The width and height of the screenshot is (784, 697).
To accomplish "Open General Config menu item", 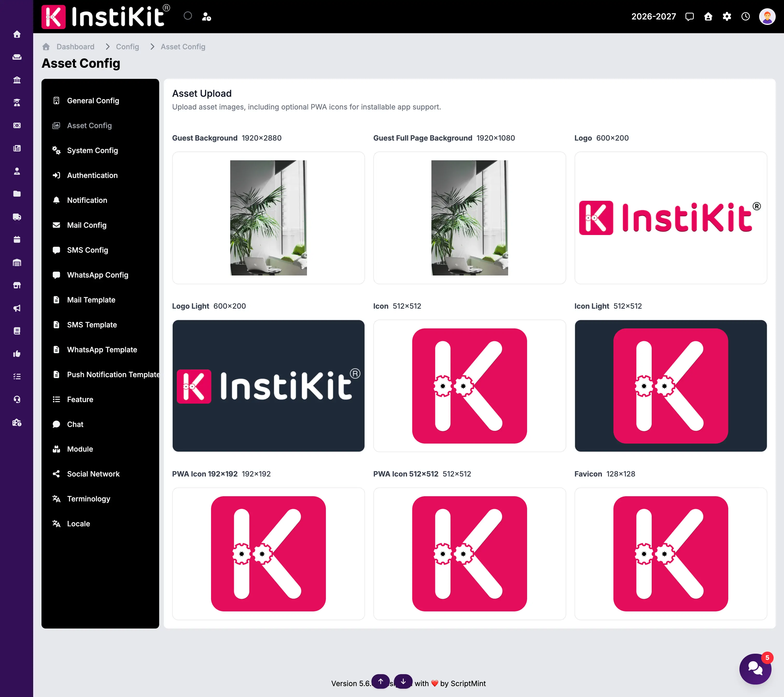I will click(100, 101).
